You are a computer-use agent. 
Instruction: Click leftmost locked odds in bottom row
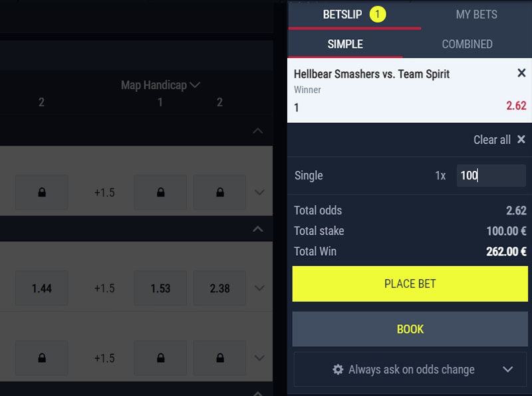(42, 357)
